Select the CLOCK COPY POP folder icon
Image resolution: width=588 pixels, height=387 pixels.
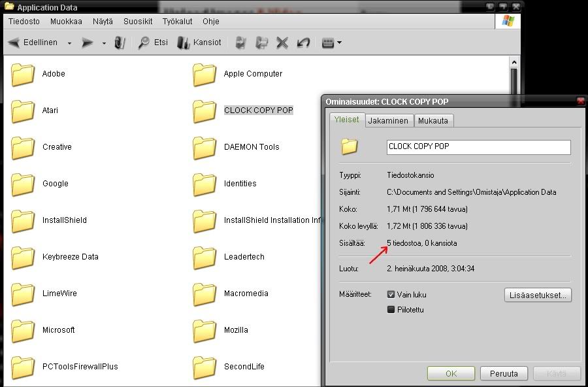click(x=204, y=112)
